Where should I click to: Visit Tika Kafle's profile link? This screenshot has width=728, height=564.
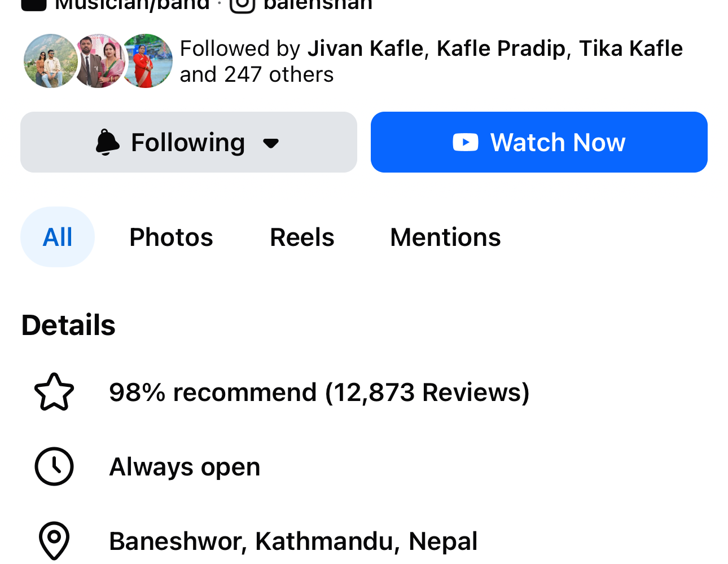click(630, 49)
